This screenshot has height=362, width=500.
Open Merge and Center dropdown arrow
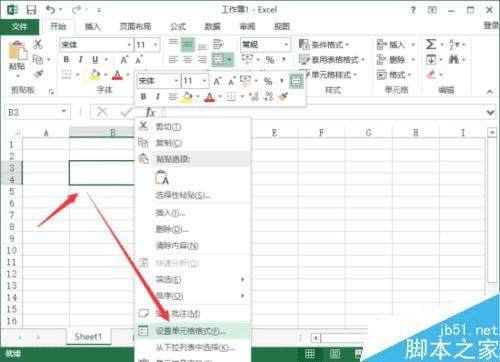point(229,60)
